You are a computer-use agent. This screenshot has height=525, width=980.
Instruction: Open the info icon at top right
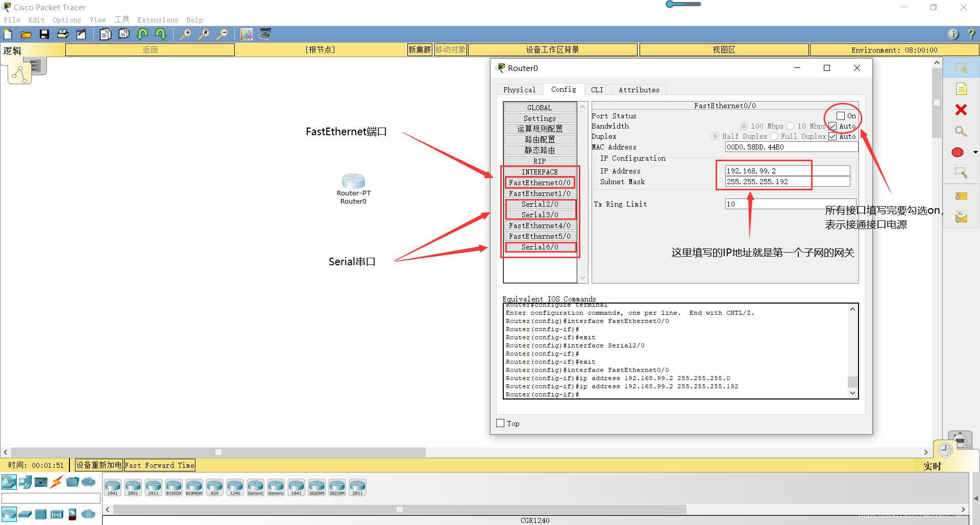(x=952, y=34)
